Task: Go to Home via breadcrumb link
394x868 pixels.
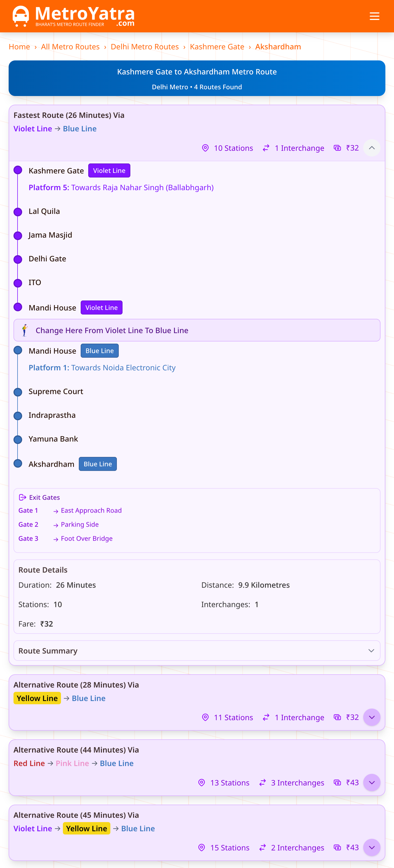Action: pos(19,47)
